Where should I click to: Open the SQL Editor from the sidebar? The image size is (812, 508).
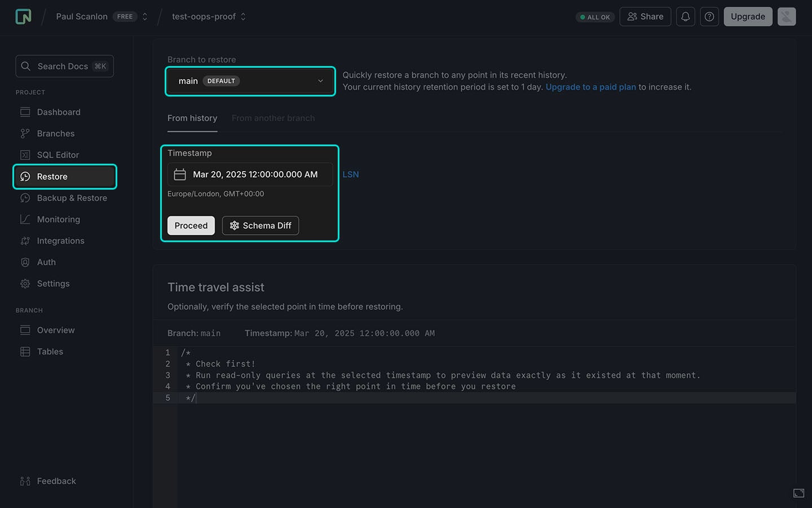pos(56,155)
